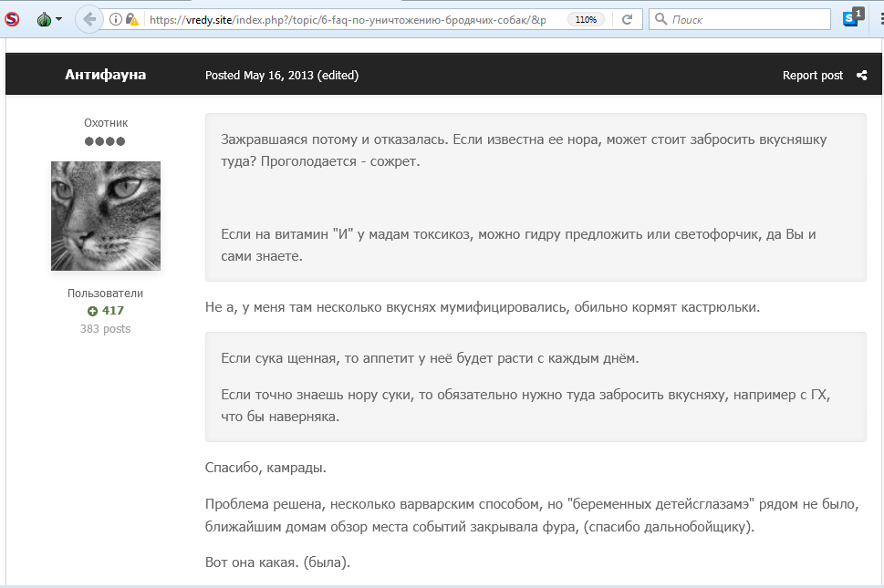Focus the Поиск search field

pos(740,20)
